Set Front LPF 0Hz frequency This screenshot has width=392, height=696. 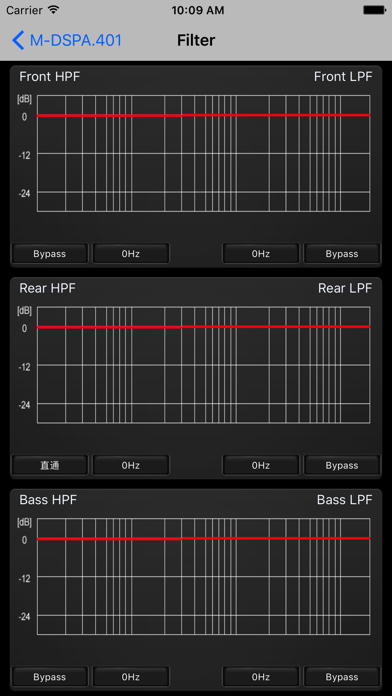point(261,254)
